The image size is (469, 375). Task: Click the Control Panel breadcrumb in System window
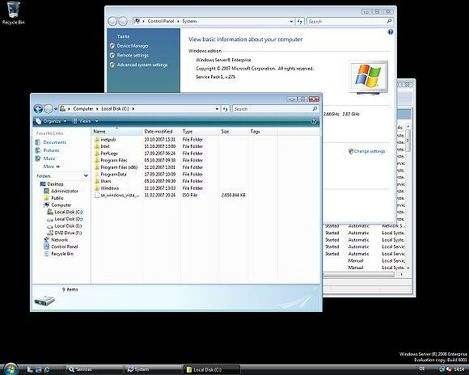coord(161,21)
